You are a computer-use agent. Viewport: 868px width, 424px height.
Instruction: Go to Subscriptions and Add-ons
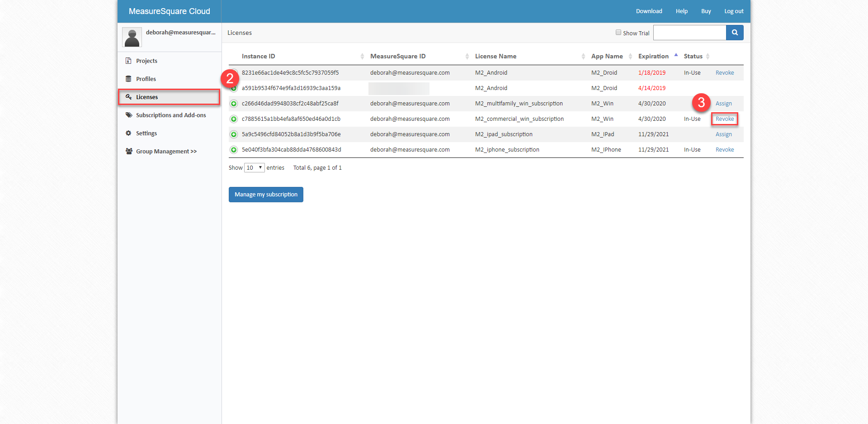[x=171, y=115]
